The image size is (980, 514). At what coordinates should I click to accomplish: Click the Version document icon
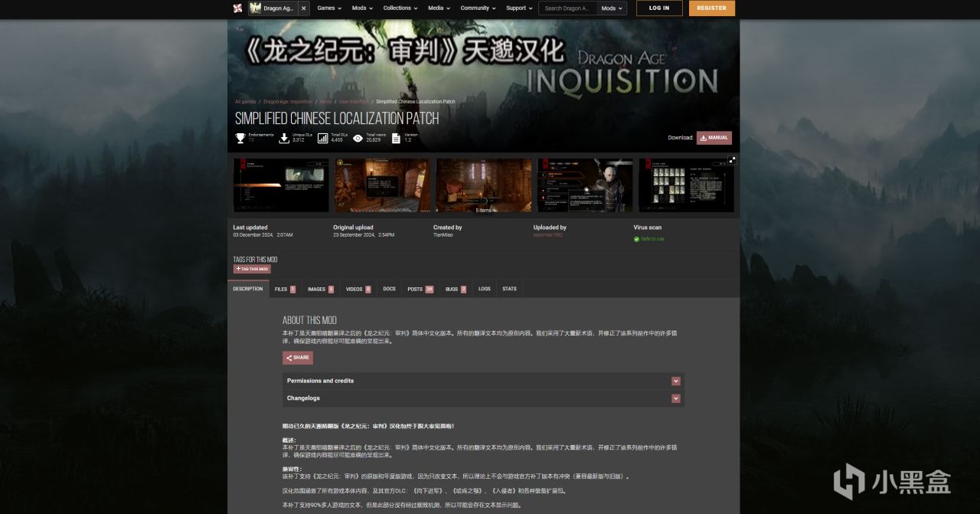(x=396, y=138)
